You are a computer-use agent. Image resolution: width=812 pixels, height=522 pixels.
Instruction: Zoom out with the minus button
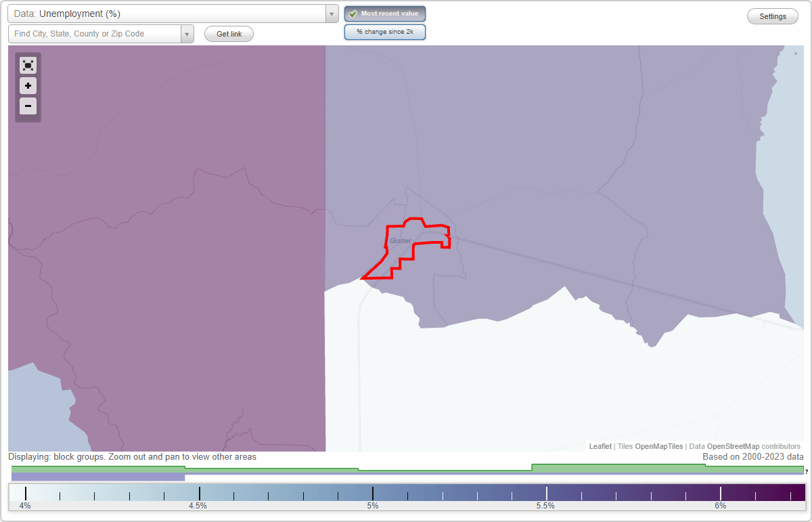point(28,106)
